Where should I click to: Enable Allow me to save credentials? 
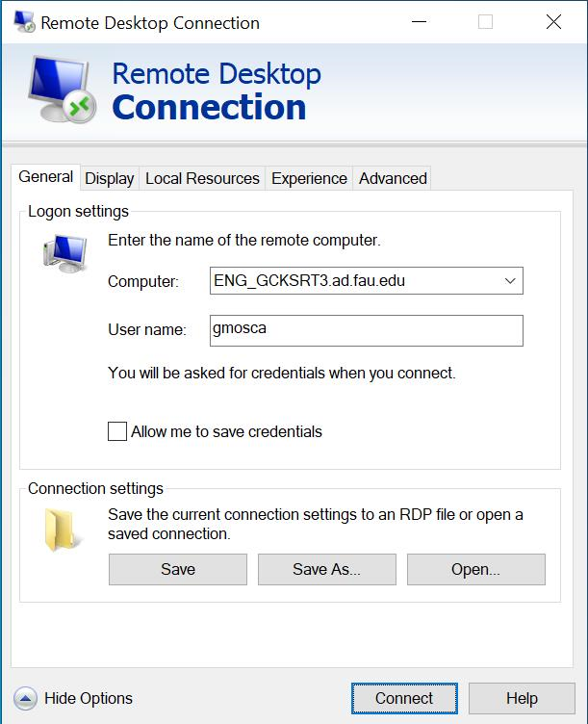click(117, 431)
